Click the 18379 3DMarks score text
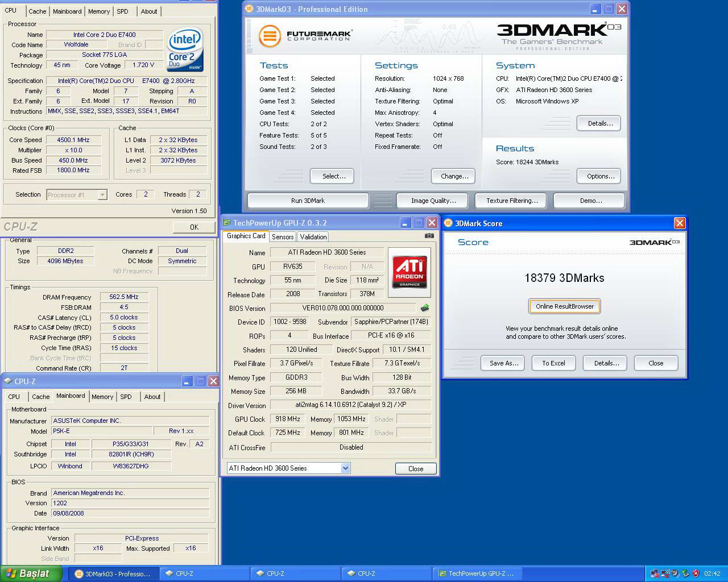The width and height of the screenshot is (728, 582). click(x=564, y=278)
